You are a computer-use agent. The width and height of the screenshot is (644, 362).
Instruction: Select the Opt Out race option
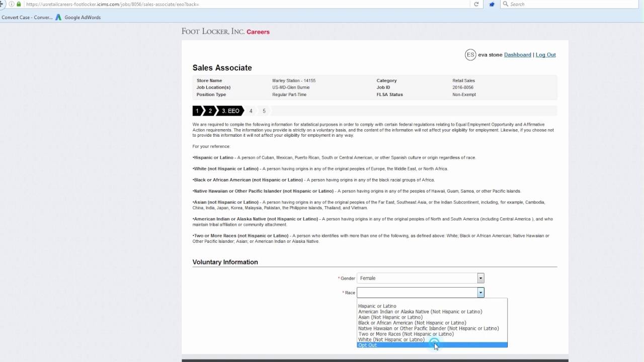point(432,345)
